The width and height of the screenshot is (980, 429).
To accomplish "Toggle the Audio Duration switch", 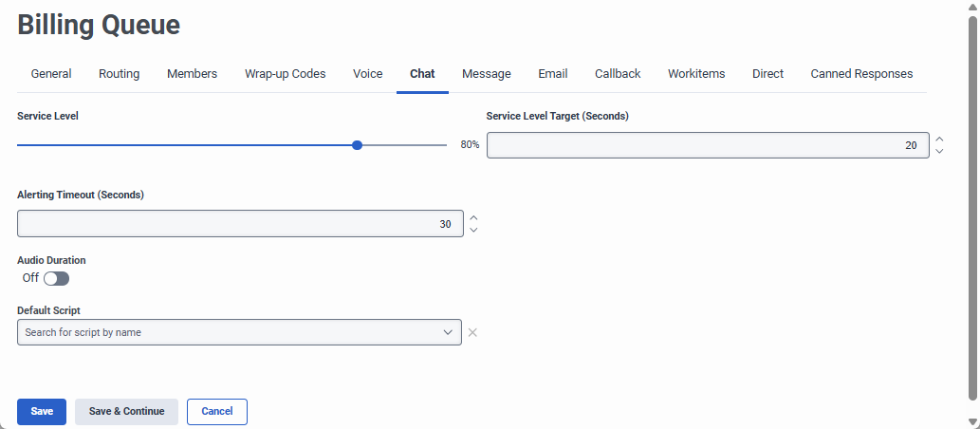I will pyautogui.click(x=57, y=278).
